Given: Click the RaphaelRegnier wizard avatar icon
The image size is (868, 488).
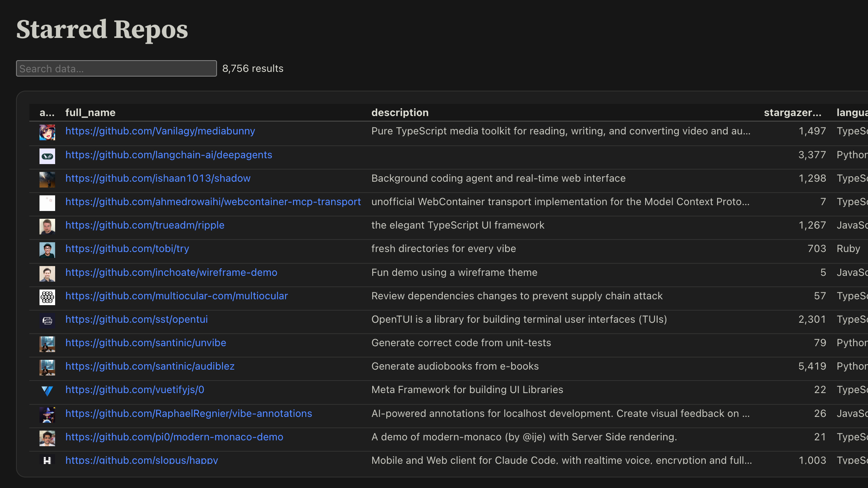Looking at the screenshot, I should [47, 415].
